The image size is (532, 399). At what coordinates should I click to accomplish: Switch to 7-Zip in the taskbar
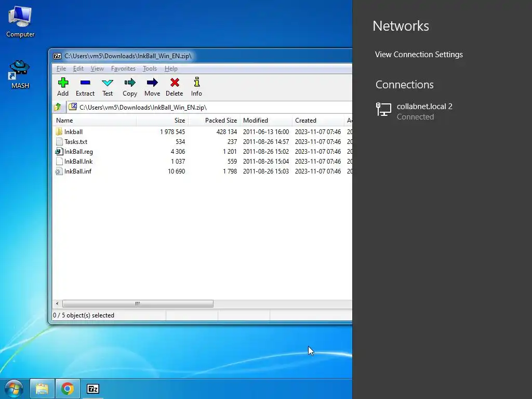point(93,389)
